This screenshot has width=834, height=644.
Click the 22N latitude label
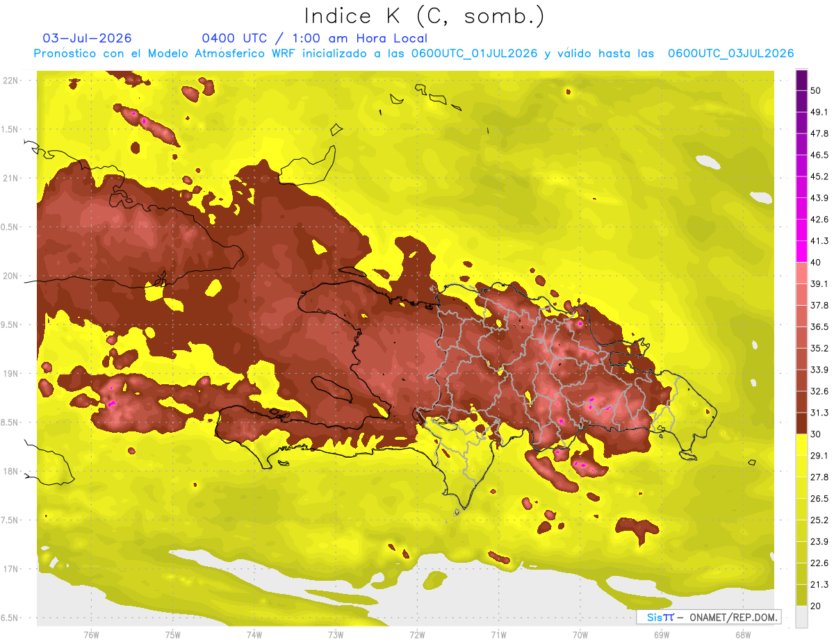pos(12,81)
